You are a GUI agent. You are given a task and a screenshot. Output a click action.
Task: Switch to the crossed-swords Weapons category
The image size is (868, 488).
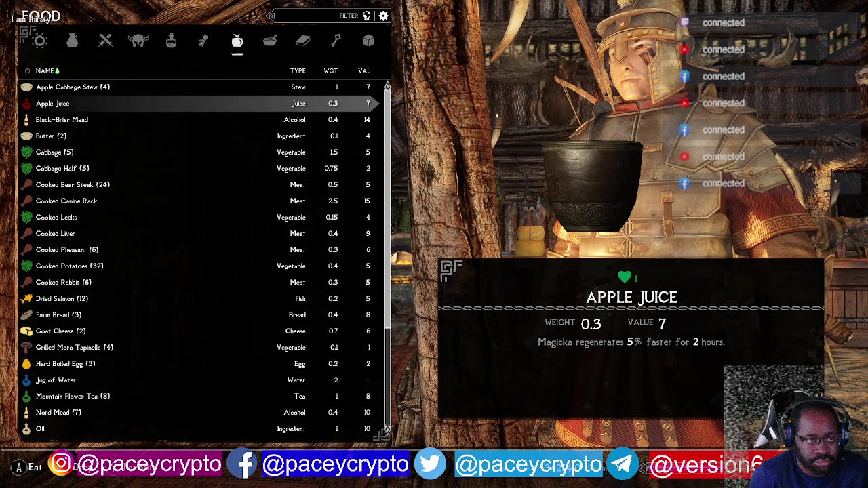[x=105, y=41]
